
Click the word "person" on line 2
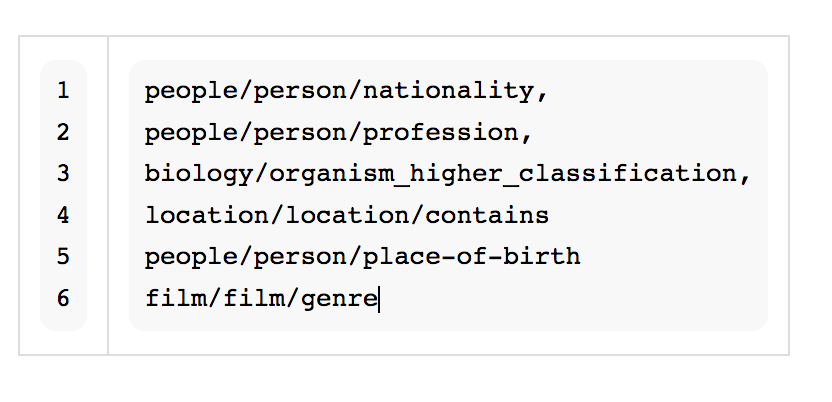pos(301,132)
